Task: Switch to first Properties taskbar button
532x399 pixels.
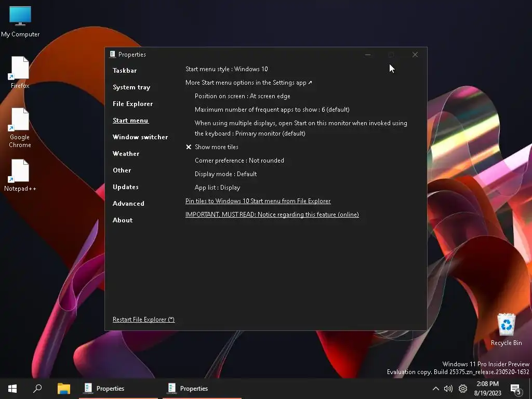Action: pos(118,389)
